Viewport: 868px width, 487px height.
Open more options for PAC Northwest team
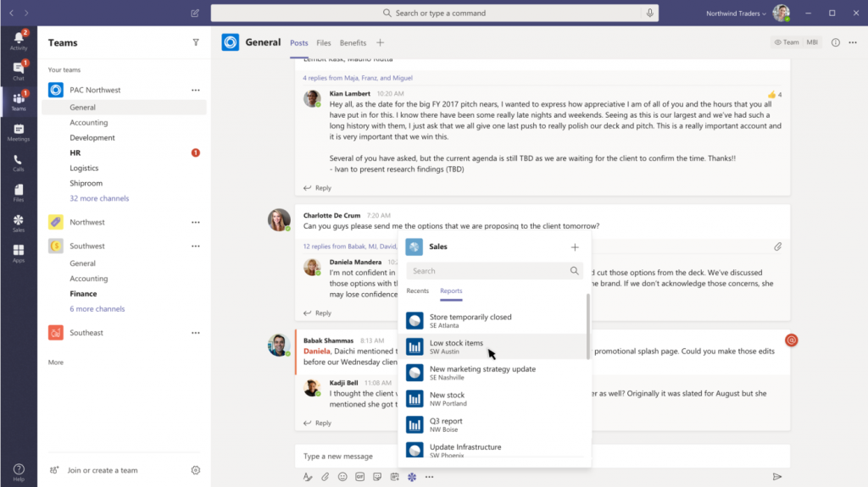(196, 90)
